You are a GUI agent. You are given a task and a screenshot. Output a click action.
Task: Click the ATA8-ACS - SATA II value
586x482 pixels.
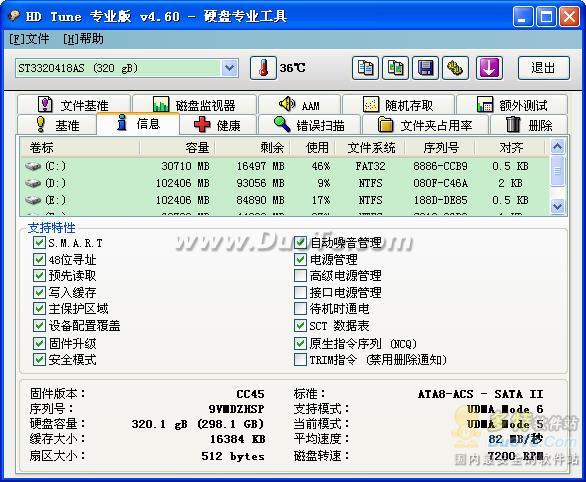(x=480, y=394)
